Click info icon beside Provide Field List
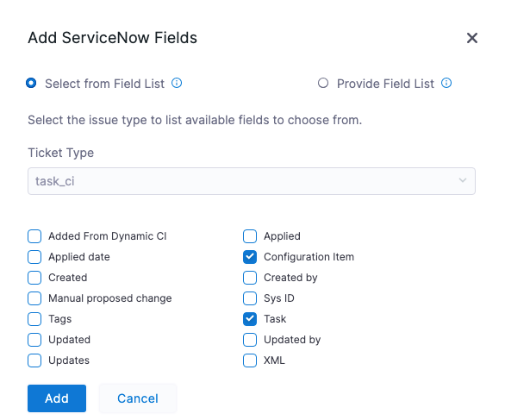Image resolution: width=505 pixels, height=420 pixels. pos(446,83)
